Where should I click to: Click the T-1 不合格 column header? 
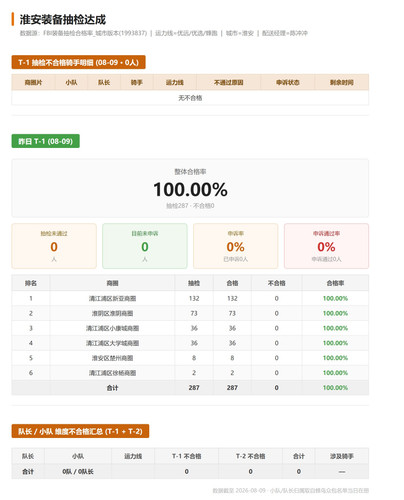click(x=186, y=456)
